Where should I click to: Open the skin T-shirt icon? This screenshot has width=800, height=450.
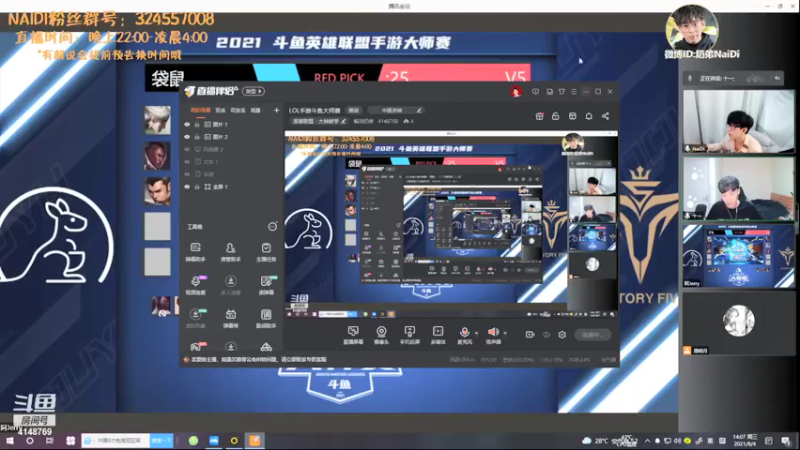(x=562, y=92)
